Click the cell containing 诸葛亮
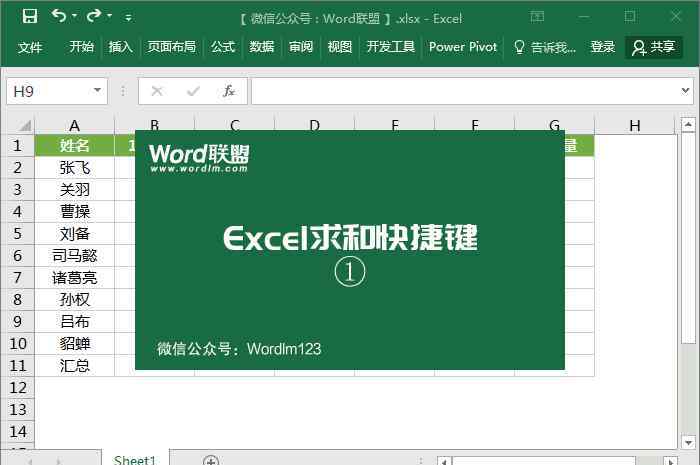 75,278
